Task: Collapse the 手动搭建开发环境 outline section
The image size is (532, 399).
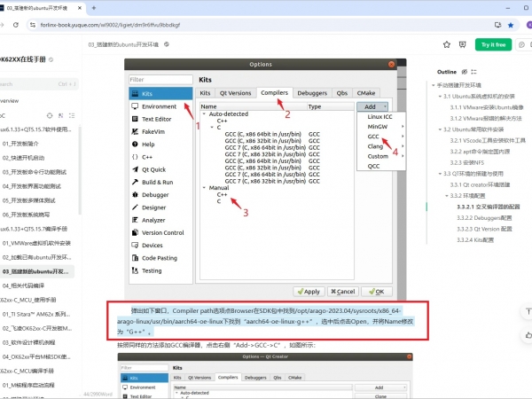Action: 433,85
